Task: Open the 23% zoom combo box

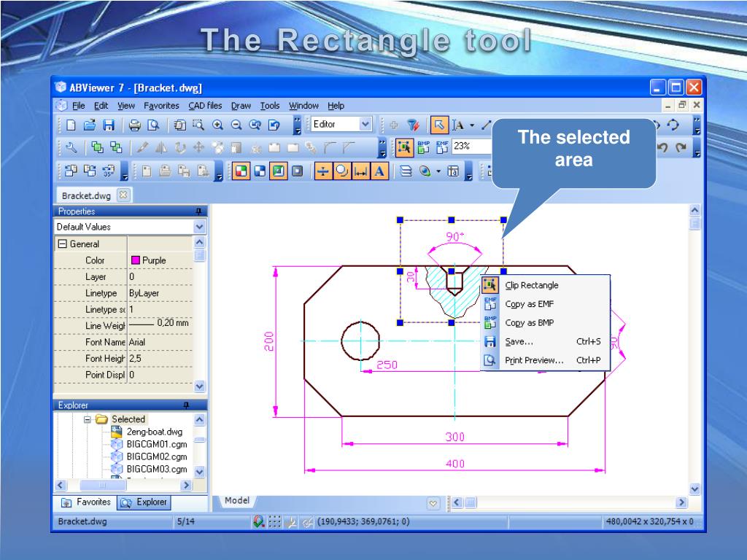Action: pos(472,147)
